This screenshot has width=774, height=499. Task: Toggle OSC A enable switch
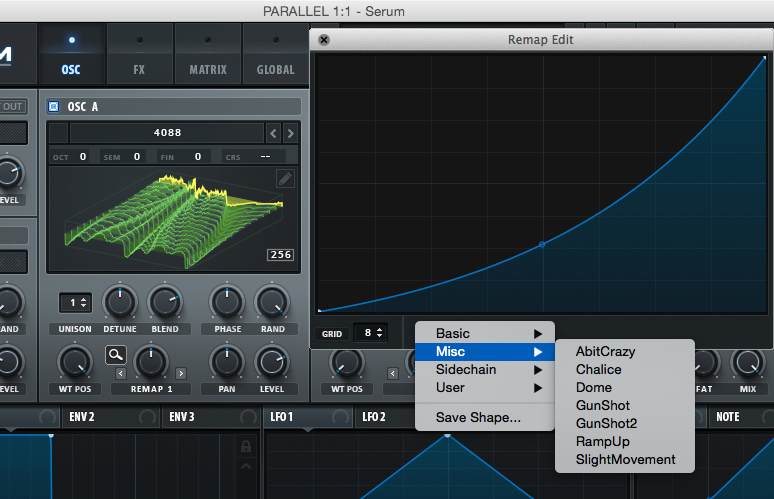(54, 107)
